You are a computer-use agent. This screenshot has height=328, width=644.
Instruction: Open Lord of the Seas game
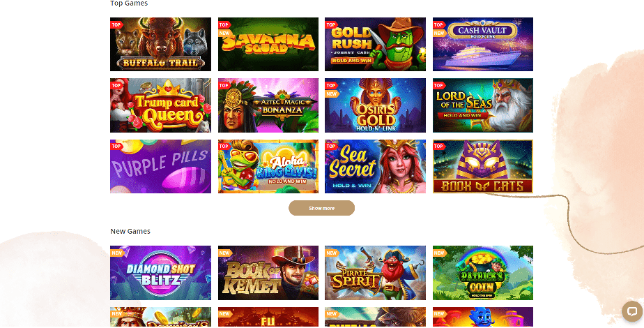pyautogui.click(x=482, y=105)
